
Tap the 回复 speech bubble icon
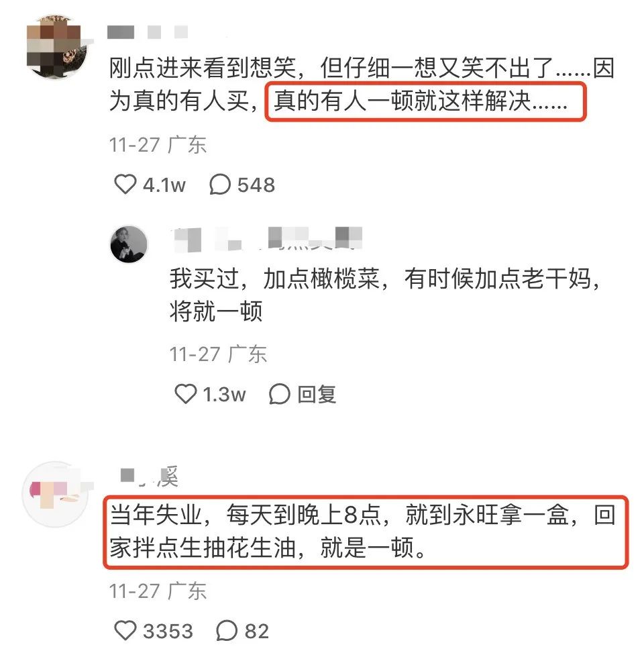[279, 393]
